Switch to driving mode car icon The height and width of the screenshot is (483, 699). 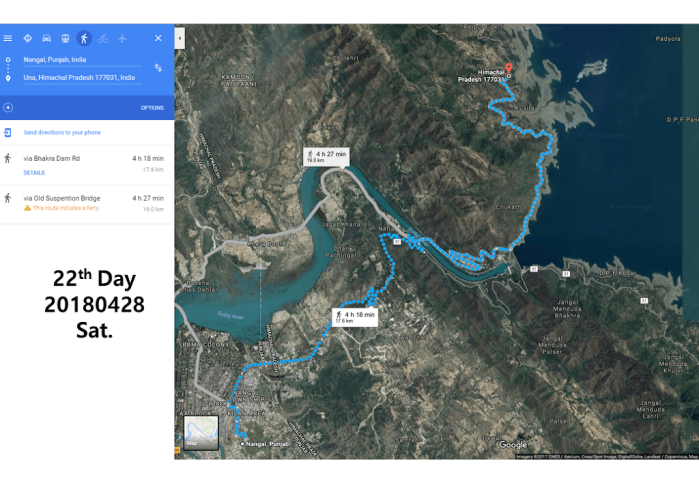[46, 38]
